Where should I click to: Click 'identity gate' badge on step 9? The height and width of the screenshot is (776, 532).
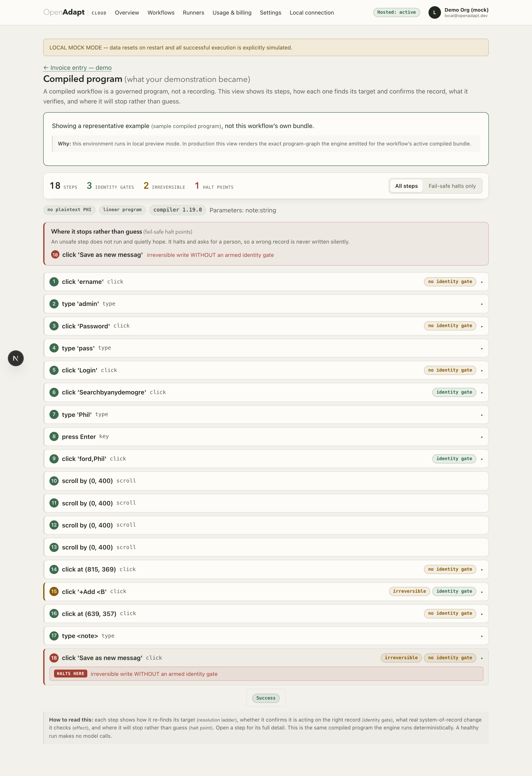[x=454, y=458]
